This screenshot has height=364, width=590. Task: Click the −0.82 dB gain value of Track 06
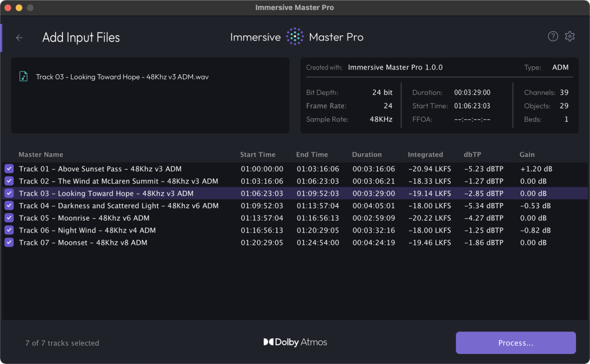point(535,230)
